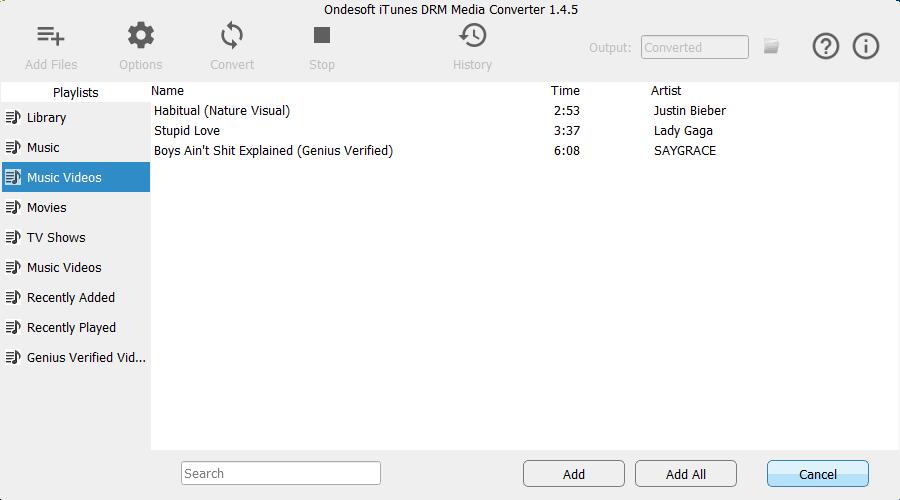
Task: Open the TV Shows playlist
Action: [x=75, y=237]
